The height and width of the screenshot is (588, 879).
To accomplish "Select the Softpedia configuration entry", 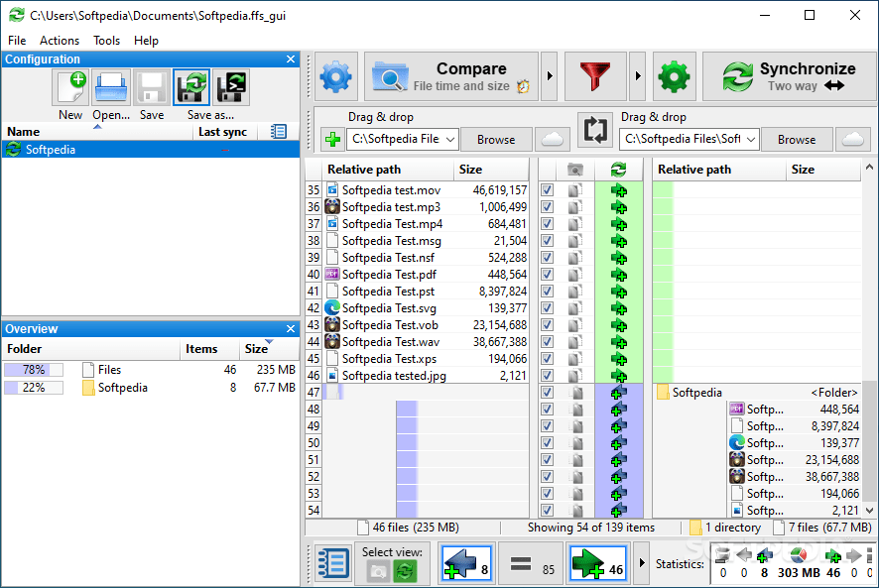I will (x=151, y=150).
